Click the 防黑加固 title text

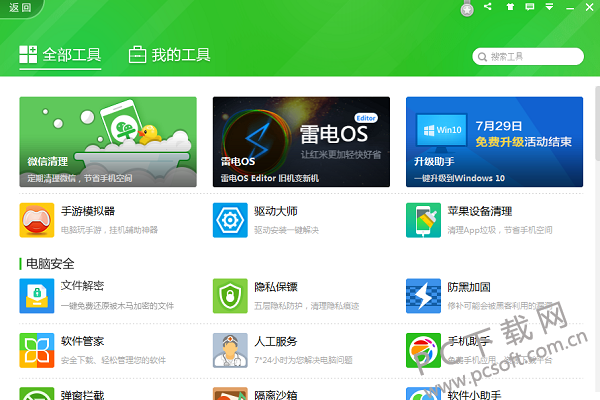(x=469, y=287)
